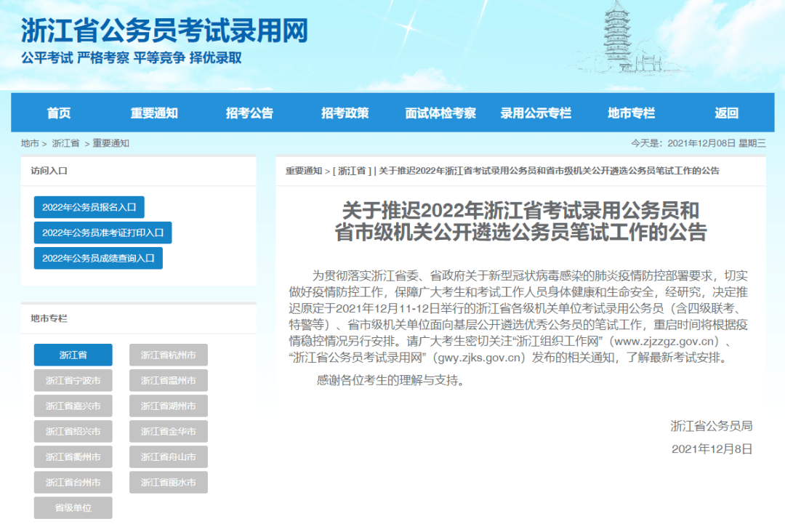
Task: Click 返回 in the navigation bar
Action: (x=726, y=113)
